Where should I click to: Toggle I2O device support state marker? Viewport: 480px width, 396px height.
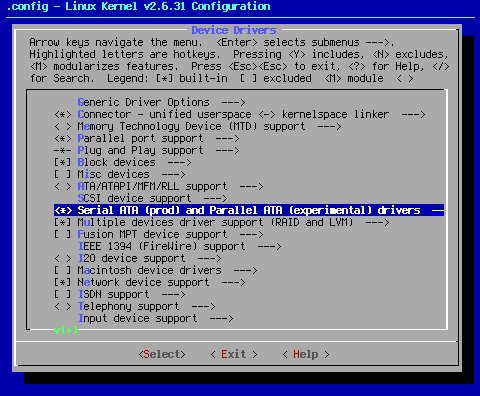click(x=63, y=258)
